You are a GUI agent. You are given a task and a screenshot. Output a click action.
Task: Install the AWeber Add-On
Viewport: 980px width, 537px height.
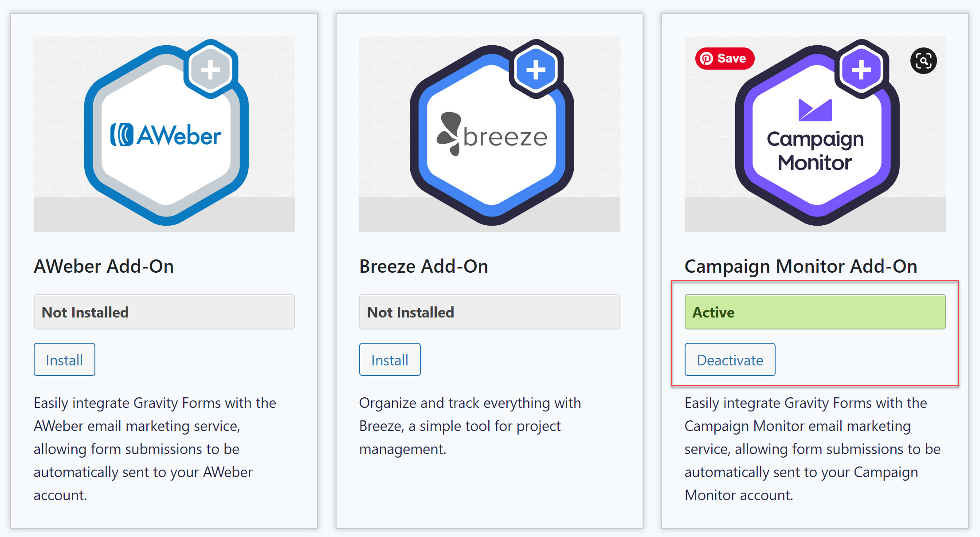click(64, 360)
